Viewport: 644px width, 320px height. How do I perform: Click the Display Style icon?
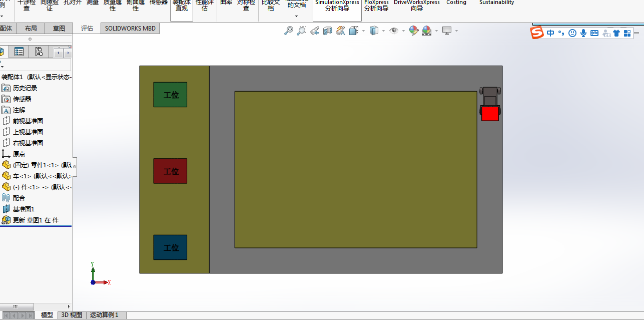coord(374,31)
